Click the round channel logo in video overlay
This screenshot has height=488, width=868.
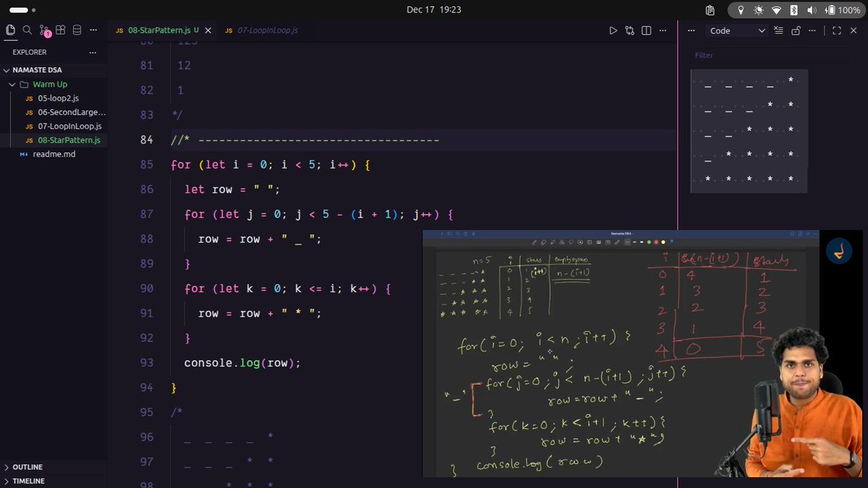pos(840,252)
